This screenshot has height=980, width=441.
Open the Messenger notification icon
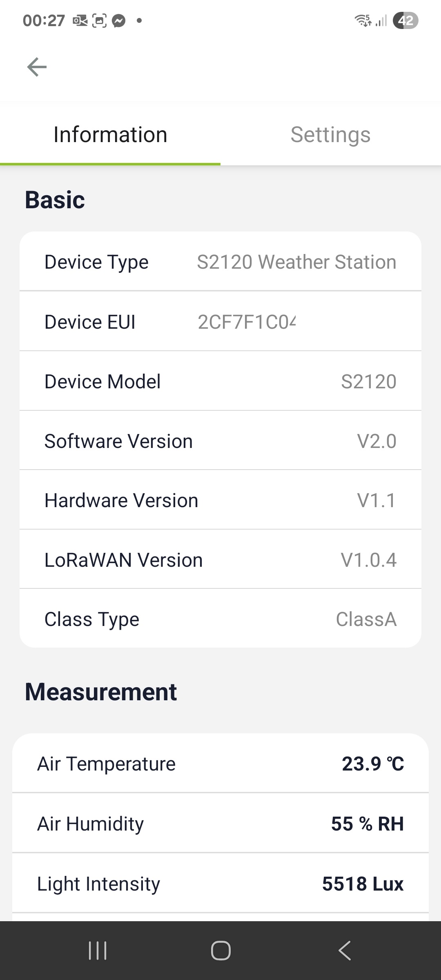[x=118, y=20]
